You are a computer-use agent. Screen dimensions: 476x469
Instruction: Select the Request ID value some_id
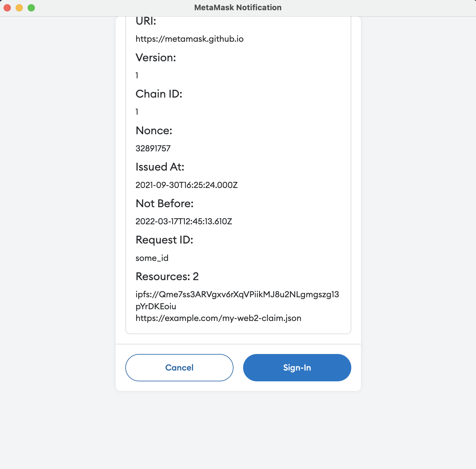coord(152,258)
